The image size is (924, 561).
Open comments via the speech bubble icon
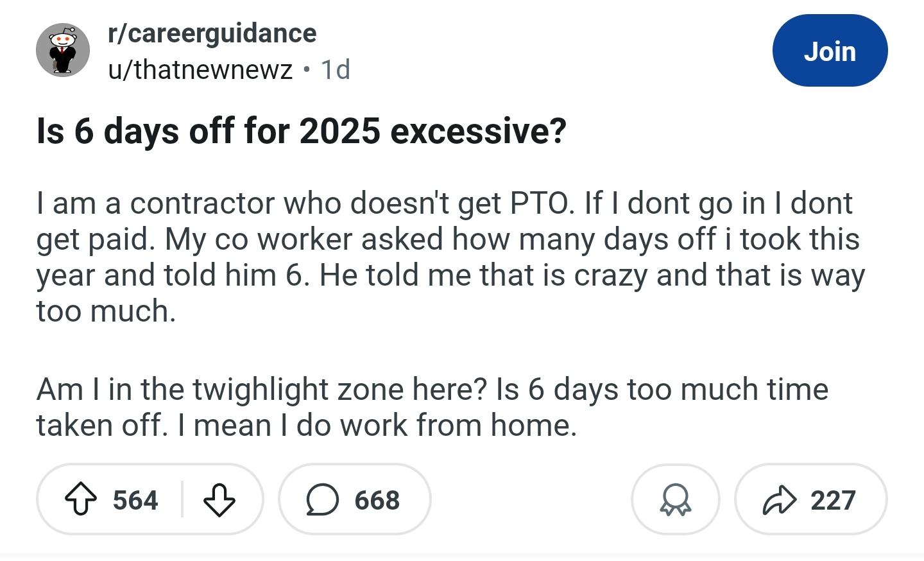click(x=322, y=500)
